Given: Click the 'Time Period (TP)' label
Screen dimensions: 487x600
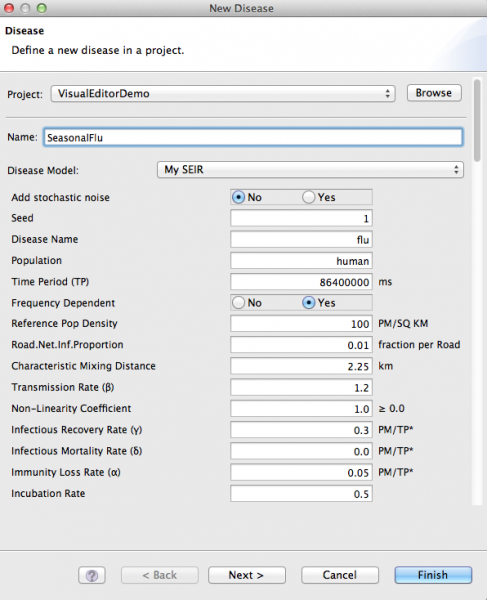Looking at the screenshot, I should (50, 282).
